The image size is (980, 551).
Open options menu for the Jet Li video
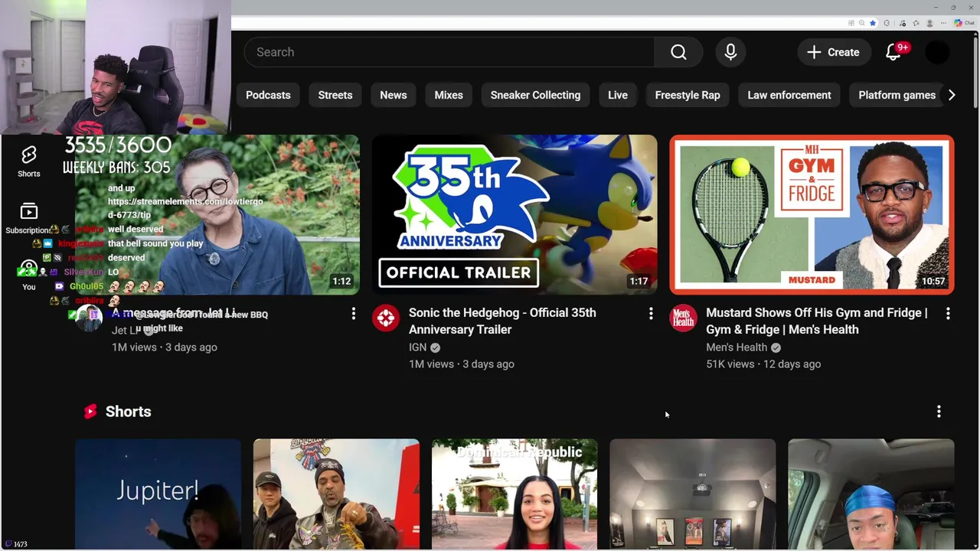pyautogui.click(x=353, y=314)
